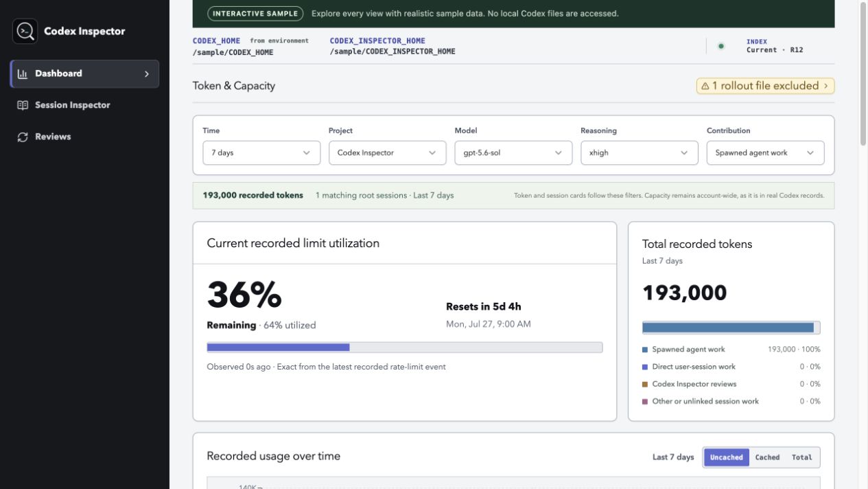
Task: Click the limit utilization progress bar
Action: pos(405,348)
